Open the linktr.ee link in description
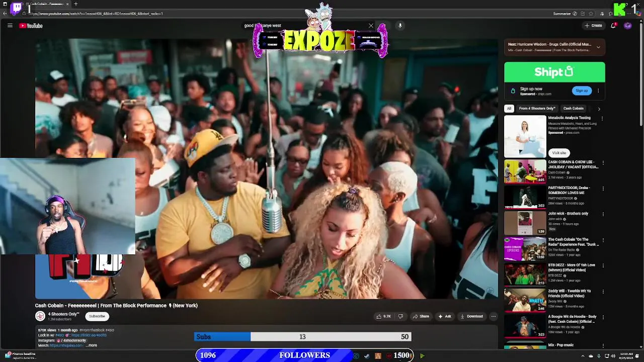The image size is (644, 362). pyautogui.click(x=89, y=335)
